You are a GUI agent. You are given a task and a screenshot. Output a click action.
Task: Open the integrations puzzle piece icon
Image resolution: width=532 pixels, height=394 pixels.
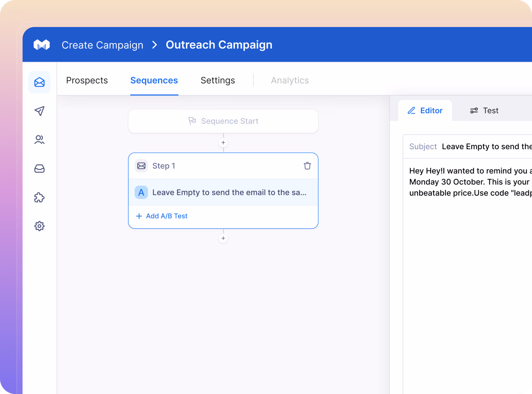pos(39,198)
